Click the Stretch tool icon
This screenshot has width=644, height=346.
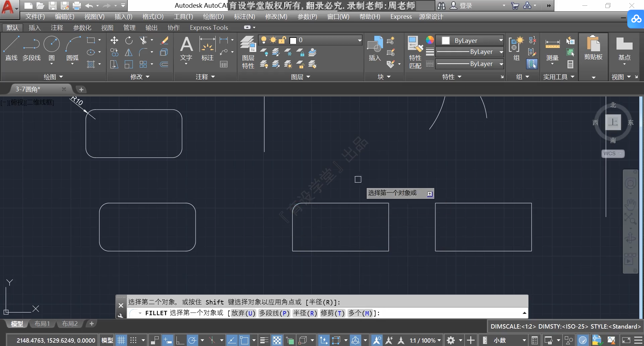[114, 64]
